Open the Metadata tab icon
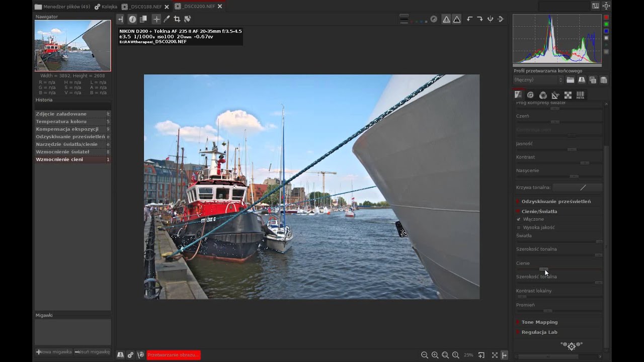The width and height of the screenshot is (644, 362). 580,95
